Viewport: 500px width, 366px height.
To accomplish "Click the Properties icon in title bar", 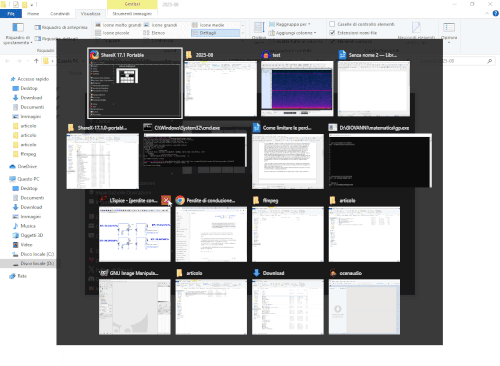I will (16, 5).
